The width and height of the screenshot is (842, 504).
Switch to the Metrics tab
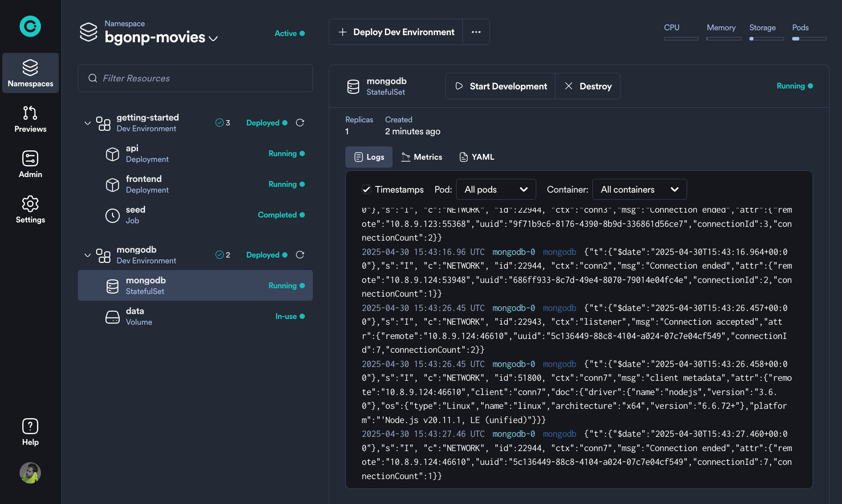tap(421, 157)
